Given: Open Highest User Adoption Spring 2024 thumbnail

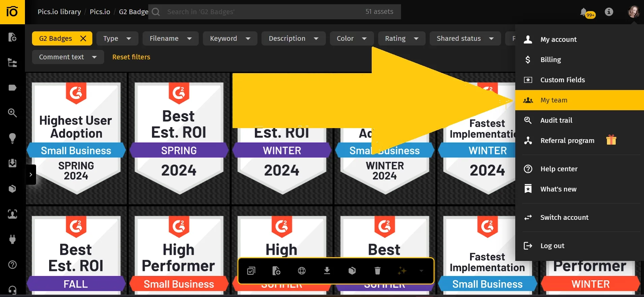Looking at the screenshot, I should (76, 139).
